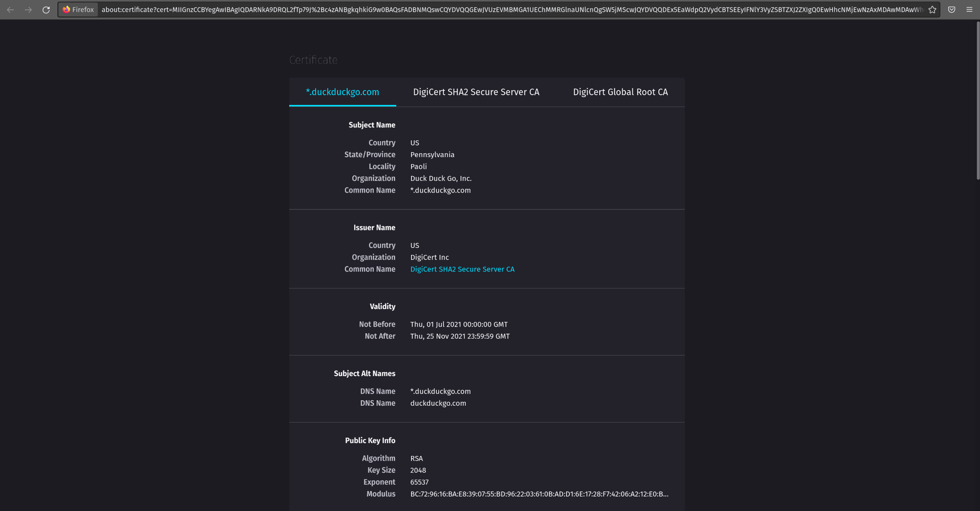This screenshot has height=511, width=980.
Task: Select DNS Name 'duckduckgo.com' without wildcard
Action: pyautogui.click(x=438, y=403)
